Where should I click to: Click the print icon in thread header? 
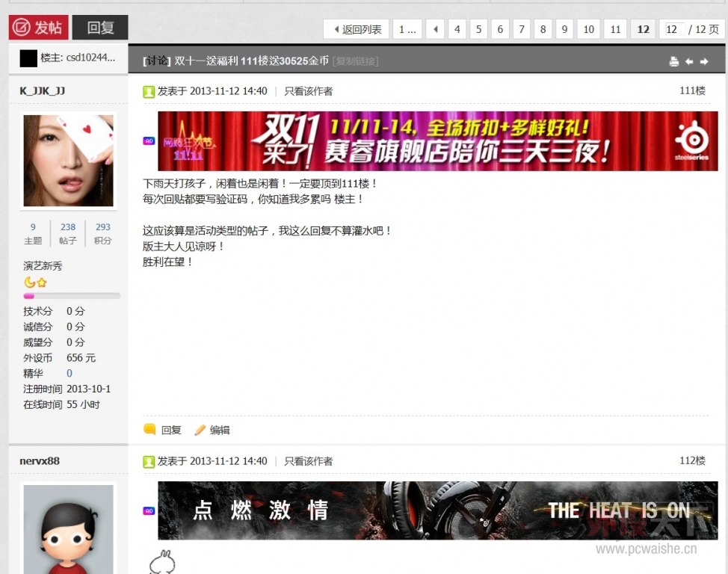(x=674, y=61)
